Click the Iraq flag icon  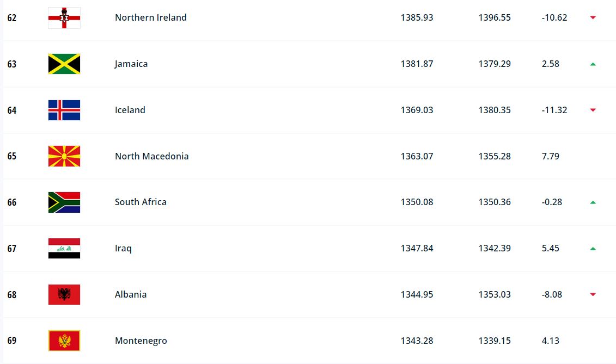[64, 249]
